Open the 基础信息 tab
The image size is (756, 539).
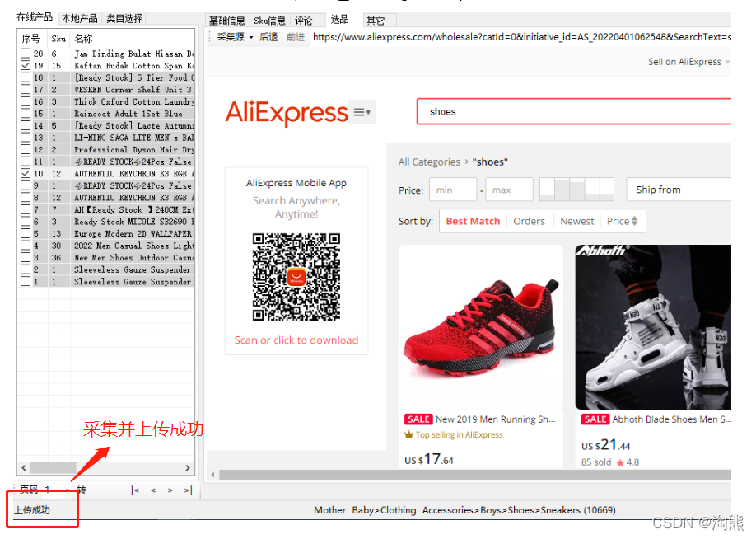click(227, 21)
